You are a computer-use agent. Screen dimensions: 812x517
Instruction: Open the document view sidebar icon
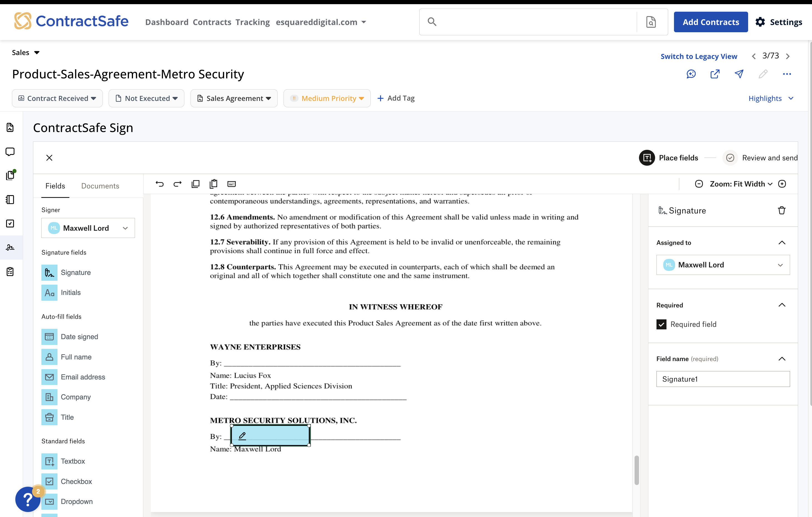click(x=10, y=128)
